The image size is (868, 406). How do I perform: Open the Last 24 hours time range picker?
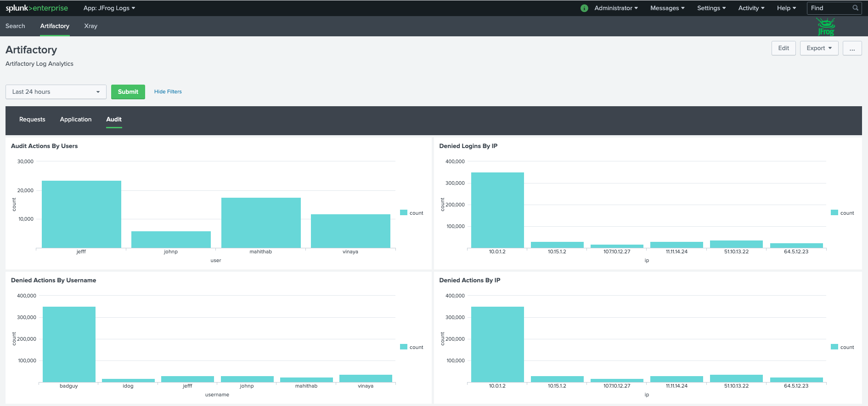(x=56, y=92)
